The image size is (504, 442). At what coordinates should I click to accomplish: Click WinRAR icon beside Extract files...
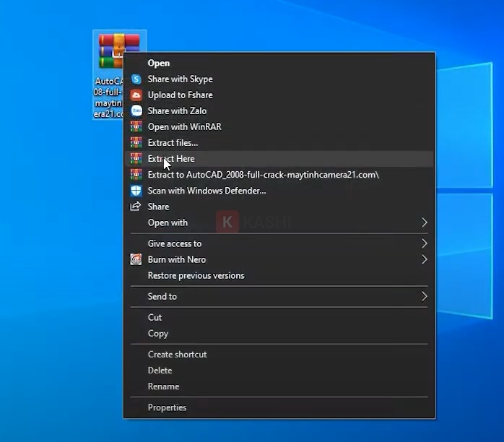pyautogui.click(x=136, y=143)
